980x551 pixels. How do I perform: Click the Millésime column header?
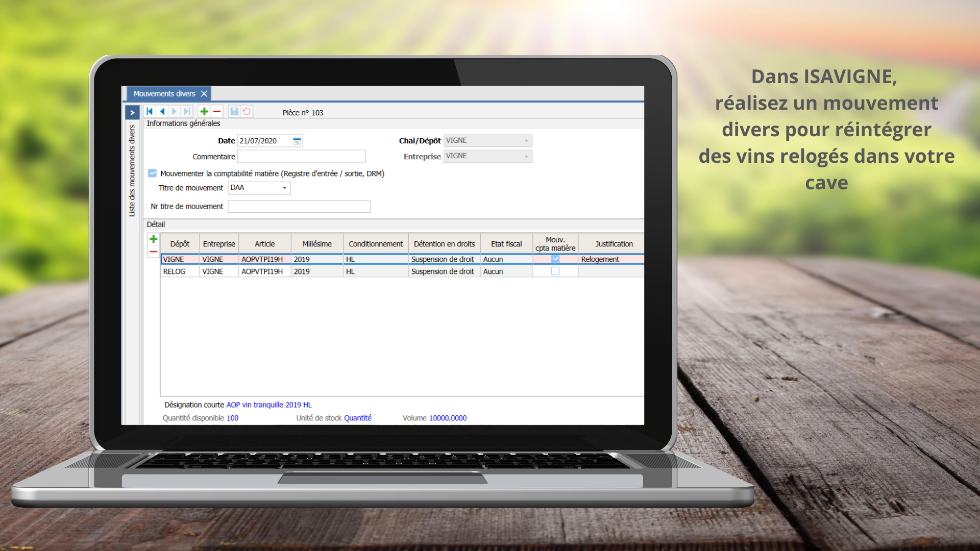[x=317, y=244]
